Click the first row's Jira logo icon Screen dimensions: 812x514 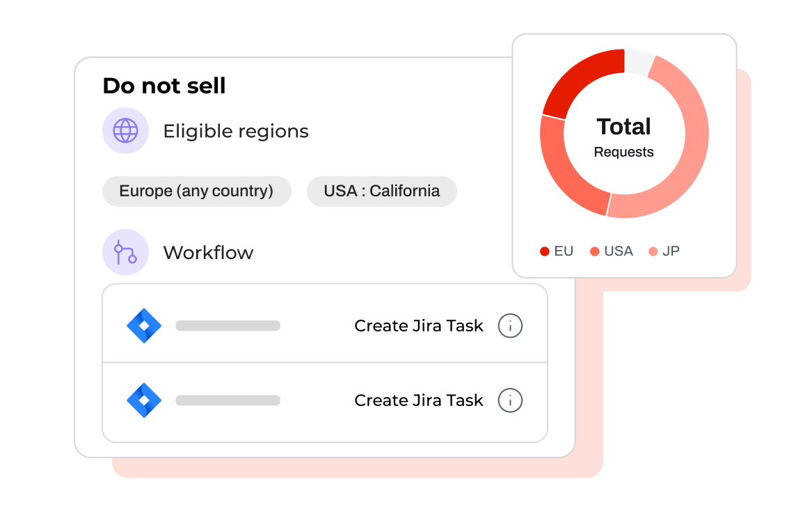(144, 325)
